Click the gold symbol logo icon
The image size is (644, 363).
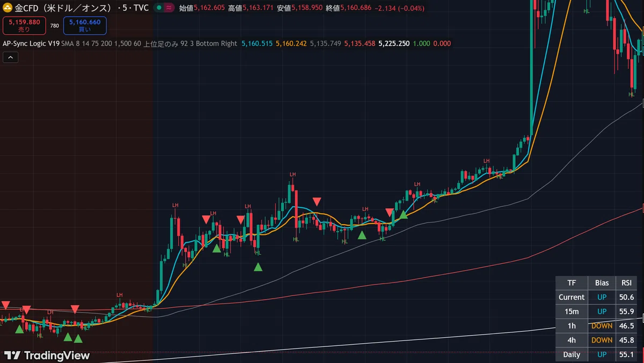[8, 8]
